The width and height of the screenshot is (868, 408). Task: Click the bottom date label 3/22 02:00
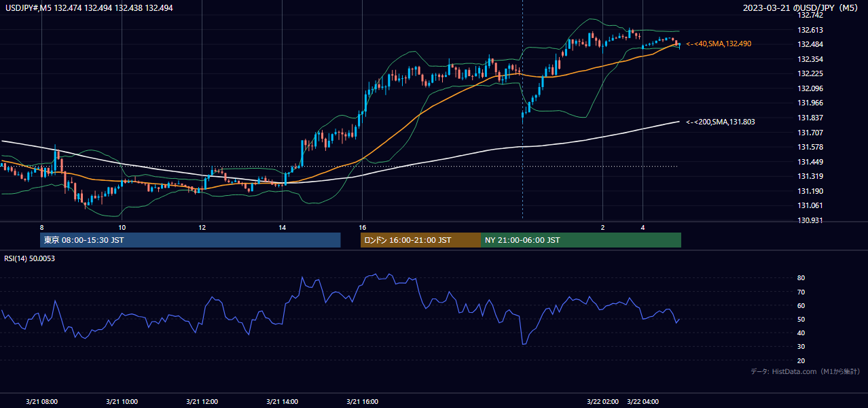tap(602, 401)
